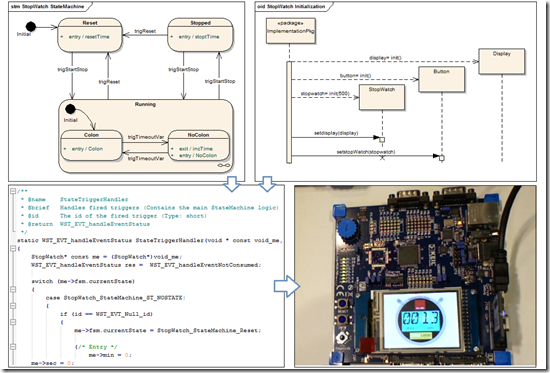
Task: Collapse the case ST_NOSTATE brace fold marker
Action: tap(13, 306)
